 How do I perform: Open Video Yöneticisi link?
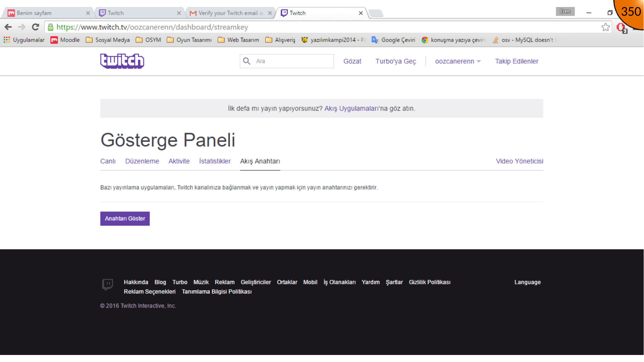pyautogui.click(x=520, y=161)
